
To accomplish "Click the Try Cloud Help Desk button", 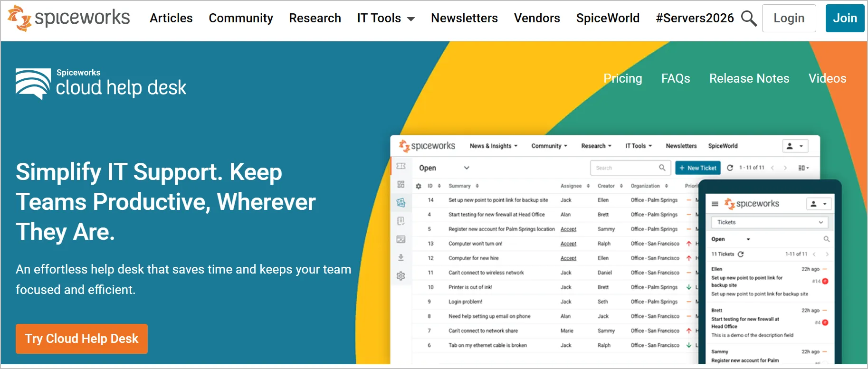I will (x=82, y=339).
